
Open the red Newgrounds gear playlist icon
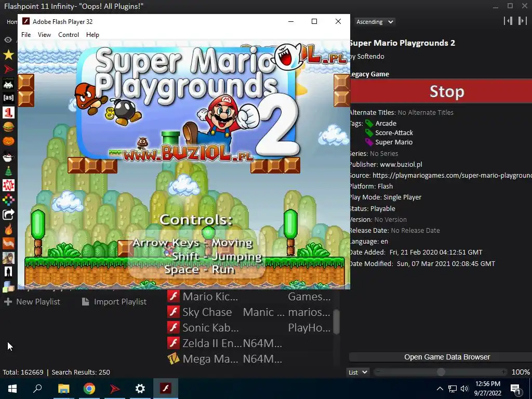click(x=8, y=185)
